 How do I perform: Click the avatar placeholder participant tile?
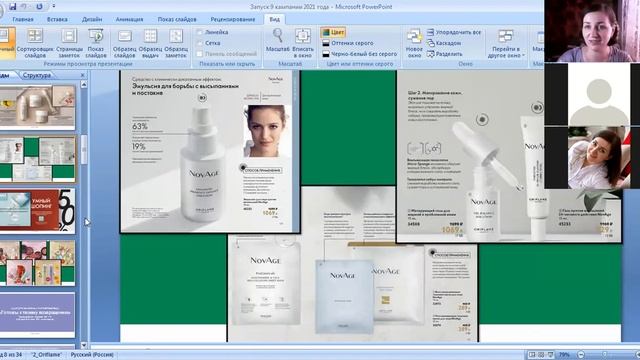pyautogui.click(x=592, y=94)
